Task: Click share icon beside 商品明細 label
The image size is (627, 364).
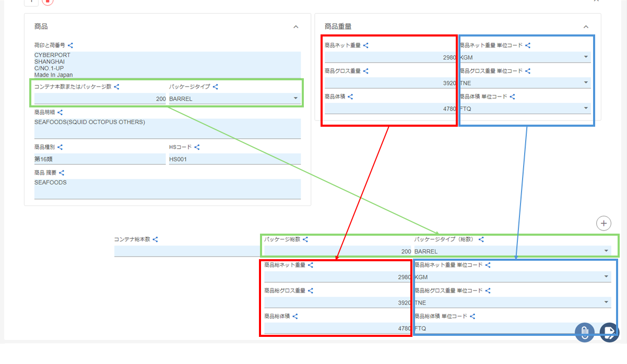Action: [60, 112]
